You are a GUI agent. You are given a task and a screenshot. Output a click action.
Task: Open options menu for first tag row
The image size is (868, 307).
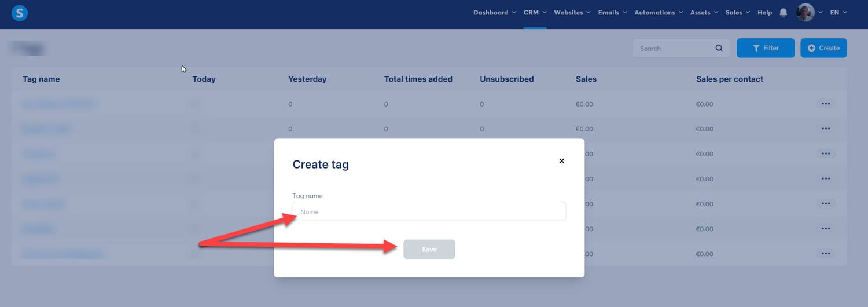click(826, 104)
